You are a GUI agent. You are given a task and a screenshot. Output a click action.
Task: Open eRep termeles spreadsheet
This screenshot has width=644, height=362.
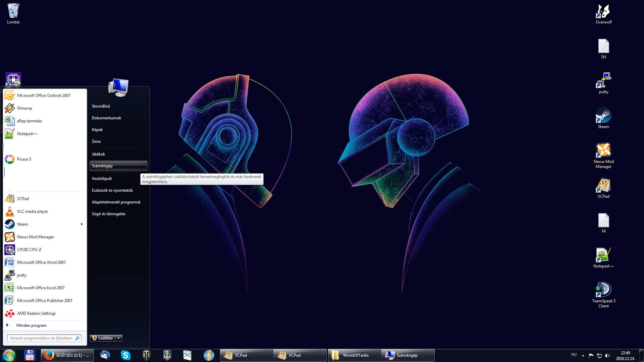point(45,121)
